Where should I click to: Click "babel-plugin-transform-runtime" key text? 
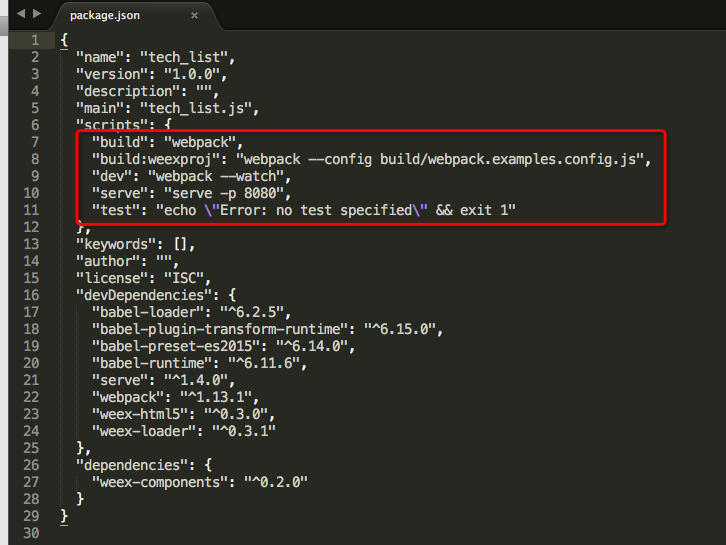220,329
